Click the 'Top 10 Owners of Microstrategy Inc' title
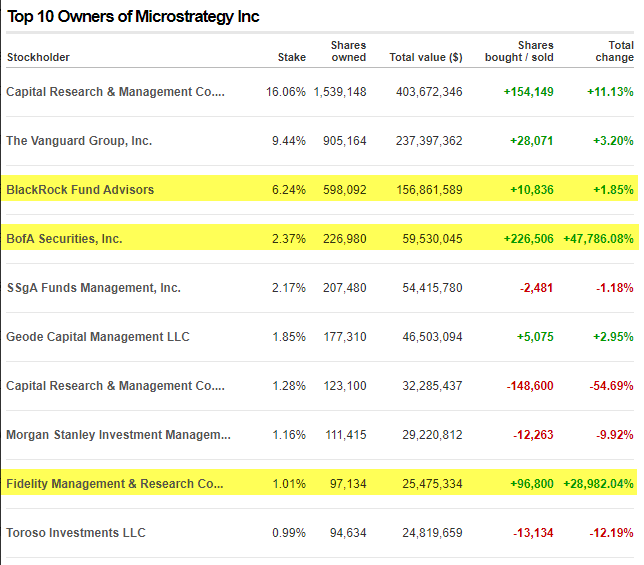The height and width of the screenshot is (565, 644). coord(133,17)
